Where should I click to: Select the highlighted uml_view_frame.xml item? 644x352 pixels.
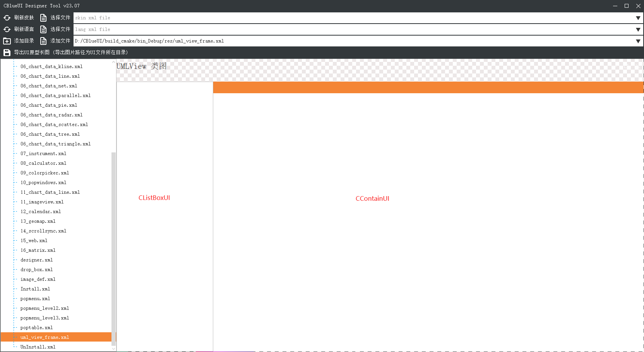coord(45,337)
